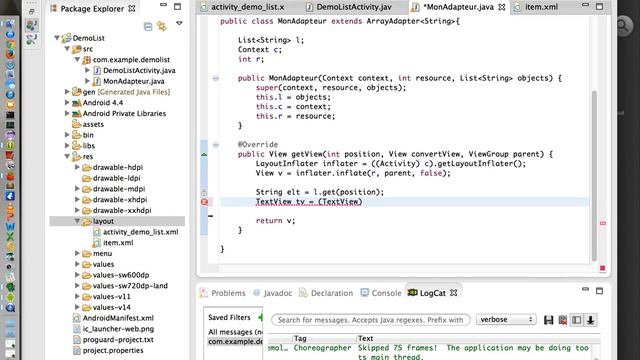Open Firefox from the Dock
This screenshot has height=360, width=640.
point(10,54)
